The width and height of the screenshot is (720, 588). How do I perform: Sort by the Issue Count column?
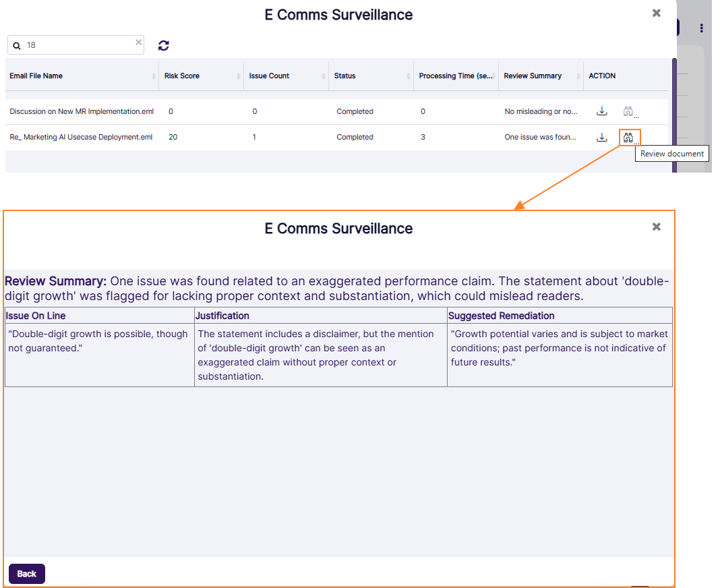click(x=324, y=76)
